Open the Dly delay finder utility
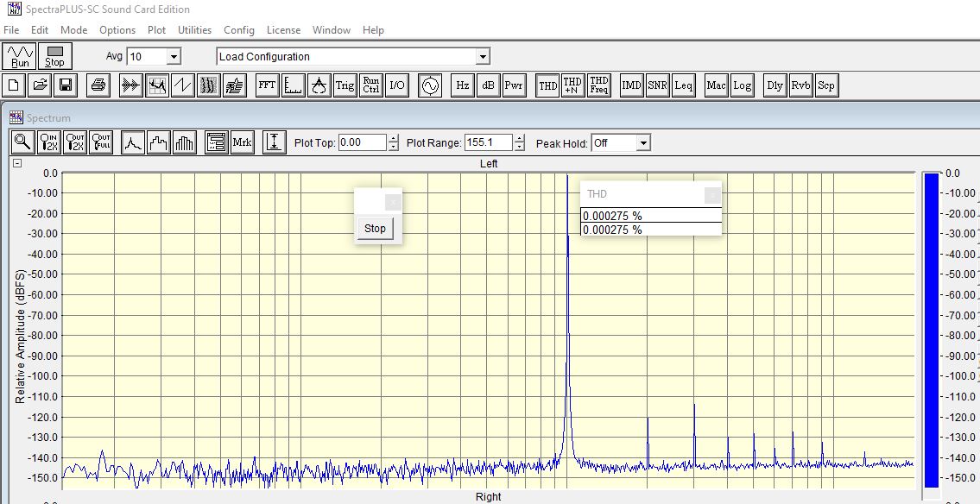This screenshot has height=504, width=980. (775, 85)
